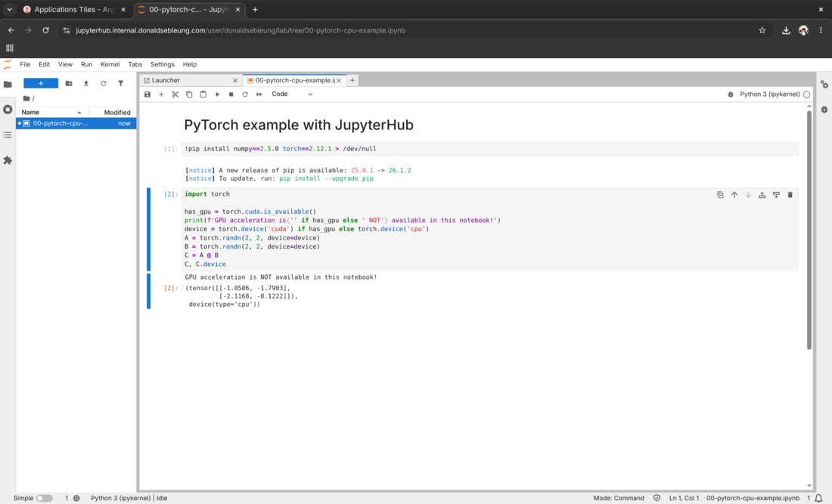The image size is (832, 504).
Task: Close the Launcher tab
Action: [x=235, y=81]
